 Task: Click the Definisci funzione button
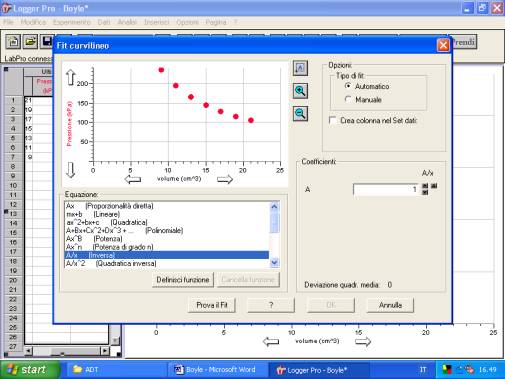pos(183,280)
